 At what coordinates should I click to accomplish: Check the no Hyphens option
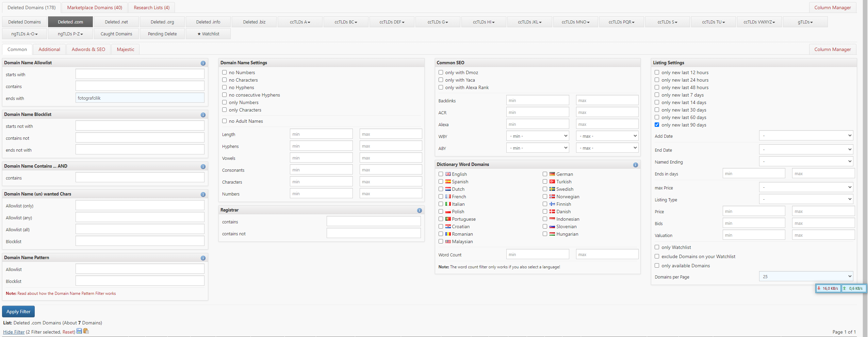225,87
